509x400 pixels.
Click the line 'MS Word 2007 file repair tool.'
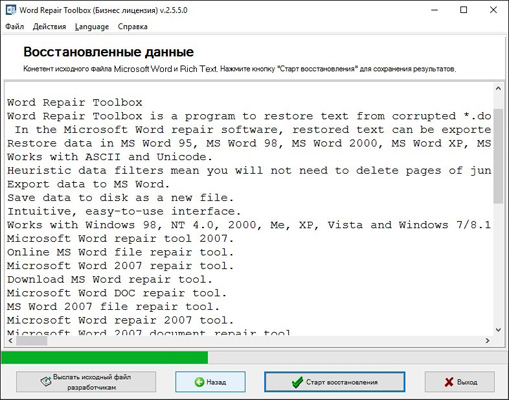coord(113,307)
